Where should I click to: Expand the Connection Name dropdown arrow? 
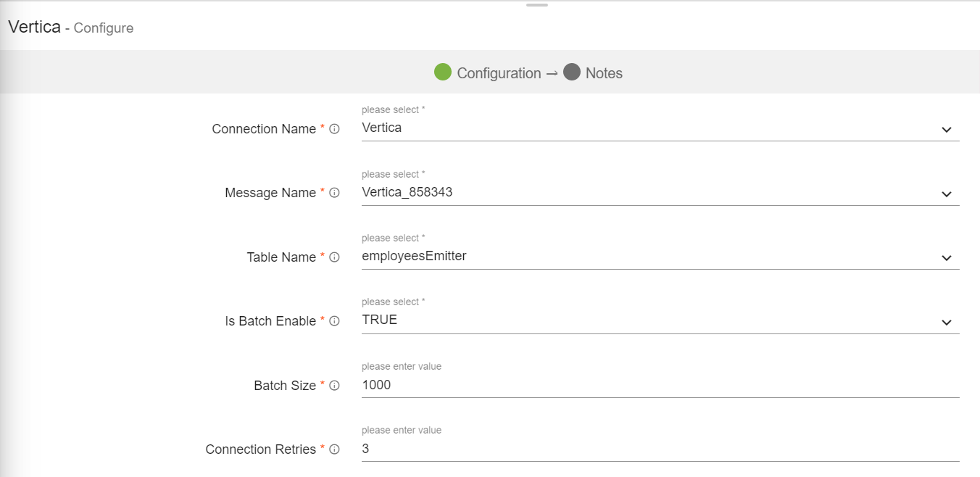pyautogui.click(x=946, y=130)
